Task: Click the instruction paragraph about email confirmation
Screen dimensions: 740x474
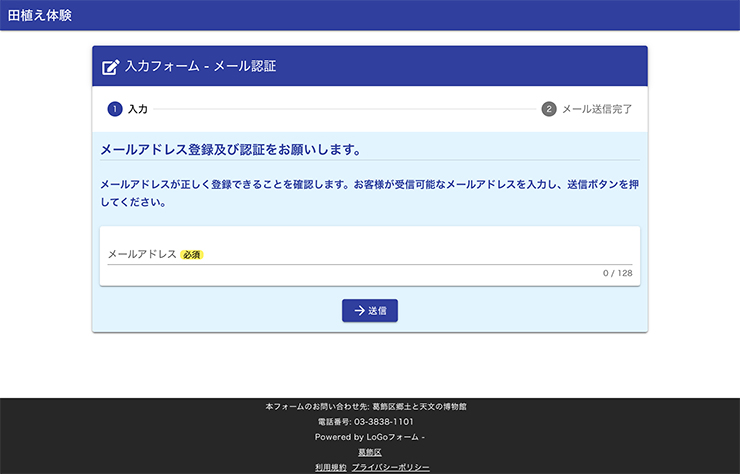Action: (369, 193)
